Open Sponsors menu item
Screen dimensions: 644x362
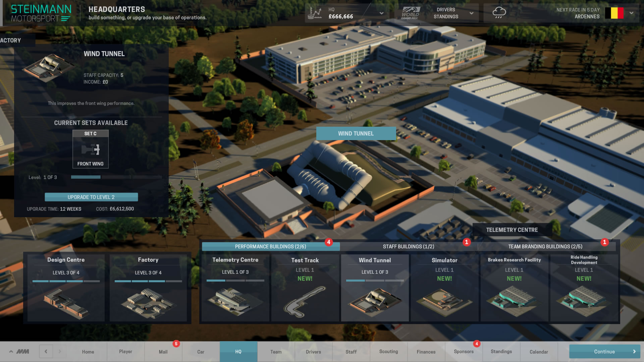(x=463, y=351)
